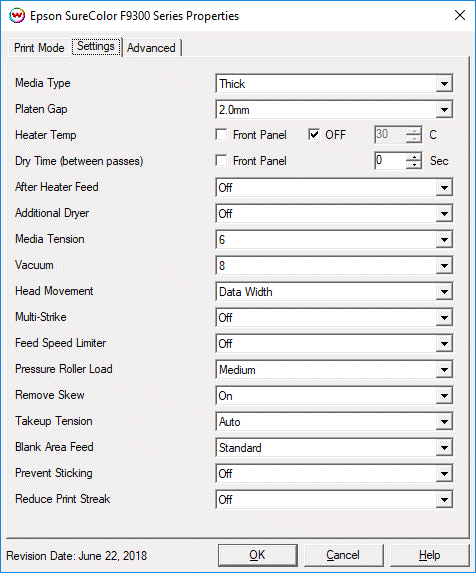Open the Reduce Print Streak dropdown
The width and height of the screenshot is (476, 573).
334,499
